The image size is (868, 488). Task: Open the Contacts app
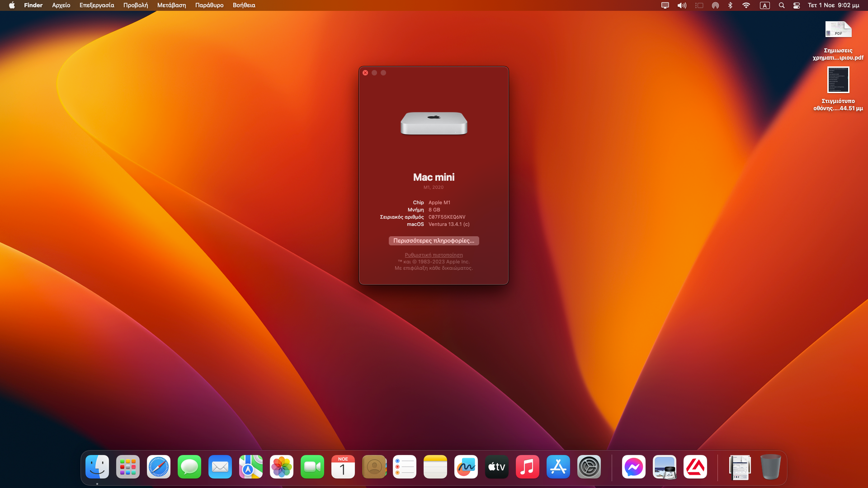374,467
